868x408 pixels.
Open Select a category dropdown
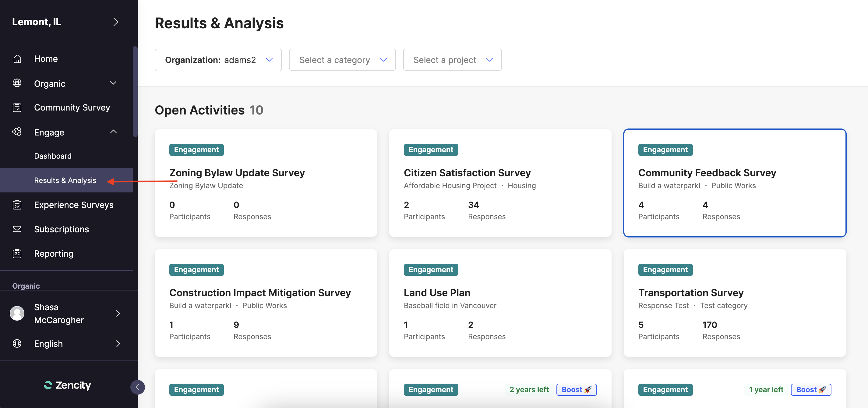click(342, 60)
